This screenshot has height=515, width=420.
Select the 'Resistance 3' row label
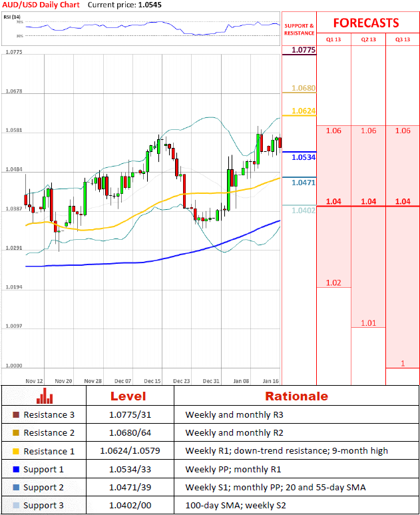tap(49, 415)
